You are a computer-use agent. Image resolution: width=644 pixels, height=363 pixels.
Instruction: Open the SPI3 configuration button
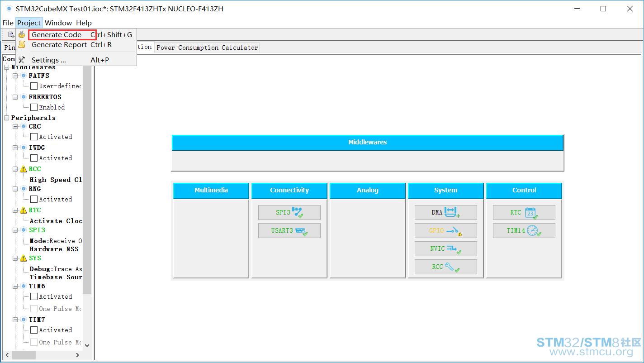point(289,212)
